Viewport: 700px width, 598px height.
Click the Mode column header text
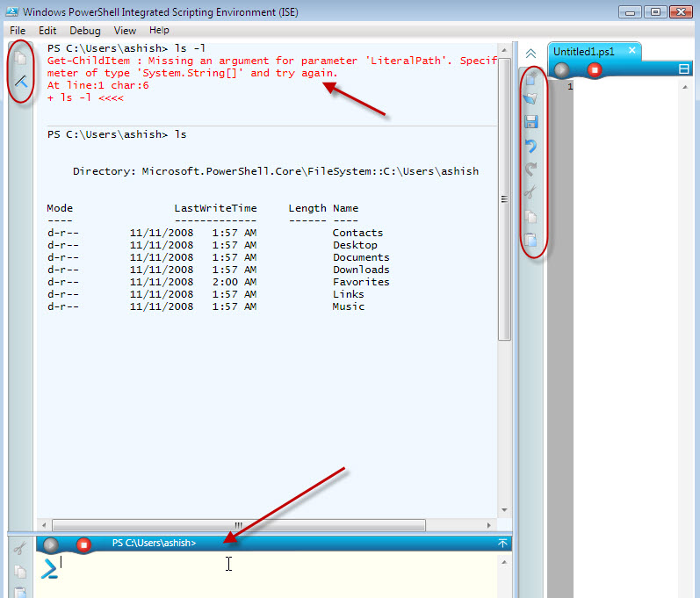pyautogui.click(x=60, y=208)
